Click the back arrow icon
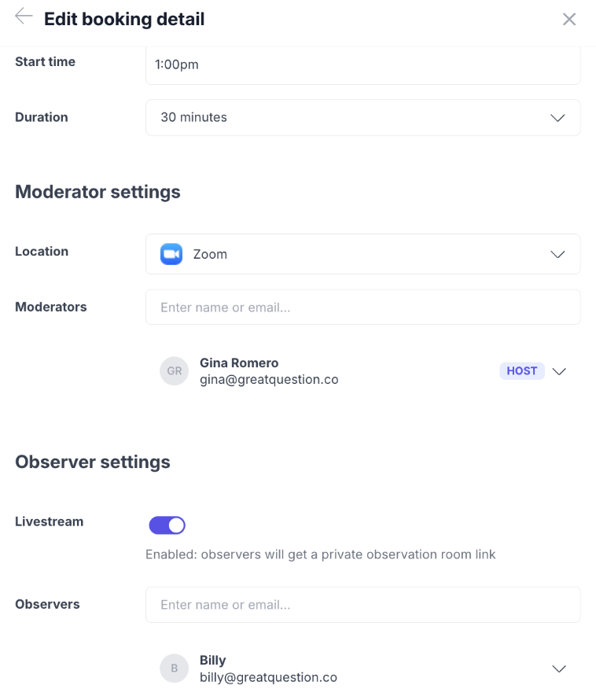The width and height of the screenshot is (596, 700). 24,17
